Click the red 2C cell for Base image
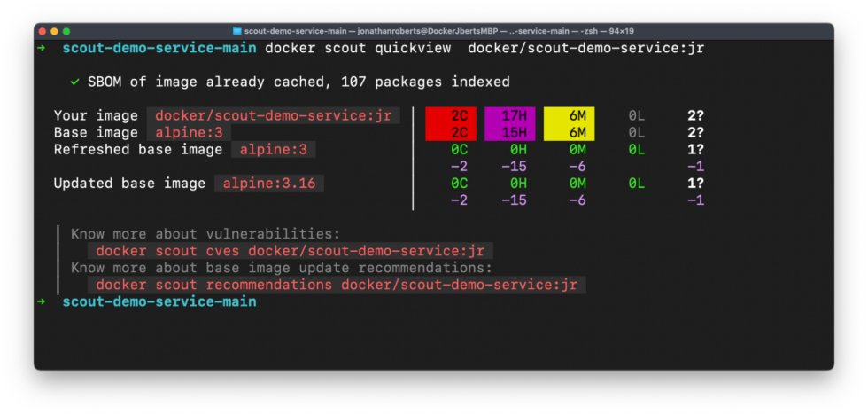The height and width of the screenshot is (415, 868). pyautogui.click(x=451, y=132)
